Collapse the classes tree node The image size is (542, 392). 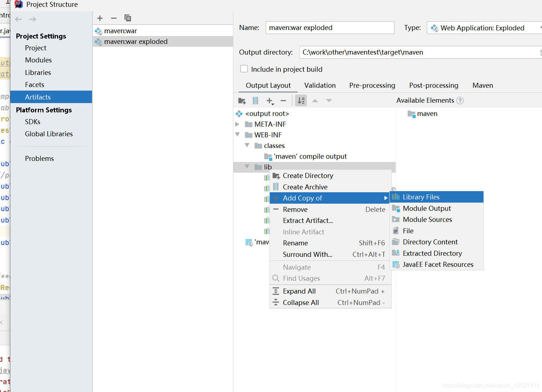[x=247, y=146]
